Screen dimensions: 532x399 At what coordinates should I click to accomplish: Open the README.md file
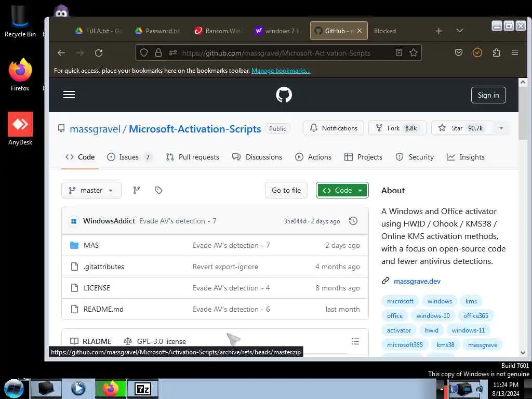[x=103, y=310]
